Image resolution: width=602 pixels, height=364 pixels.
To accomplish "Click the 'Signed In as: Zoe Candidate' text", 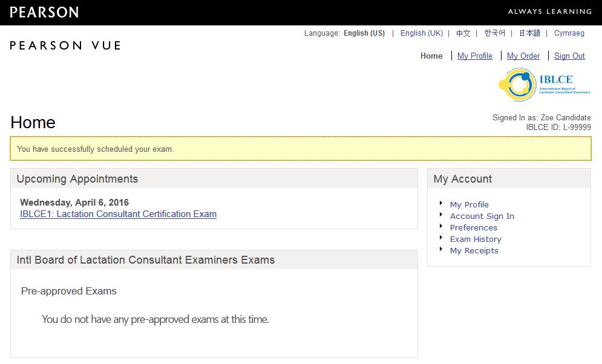I will coord(541,118).
